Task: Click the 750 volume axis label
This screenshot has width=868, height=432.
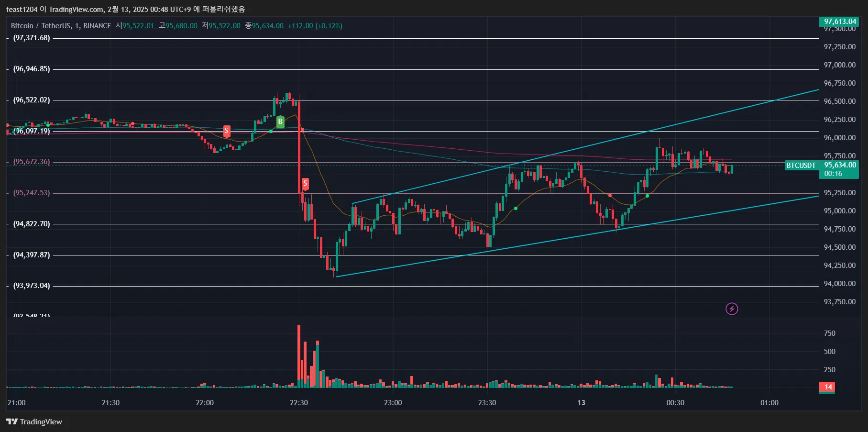Action: tap(830, 333)
